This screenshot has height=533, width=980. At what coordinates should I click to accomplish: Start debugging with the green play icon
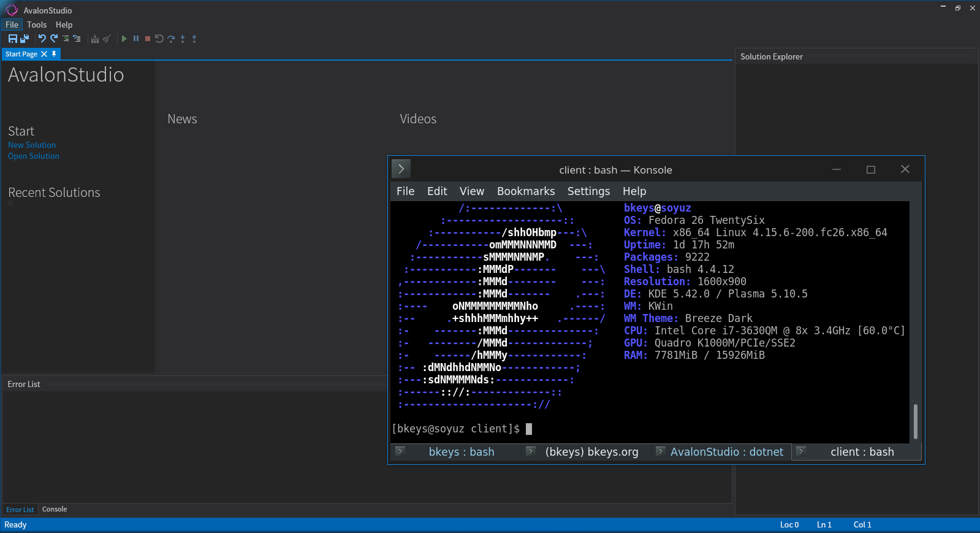pyautogui.click(x=124, y=39)
